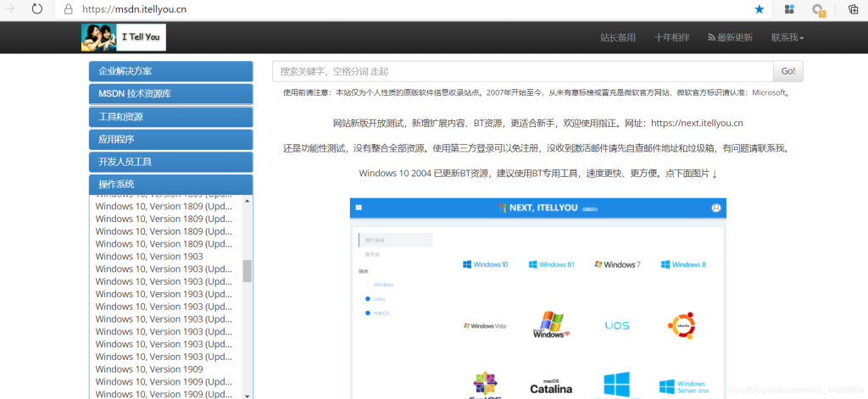Click the padlock site info icon
This screenshot has height=399, width=868.
coord(69,8)
